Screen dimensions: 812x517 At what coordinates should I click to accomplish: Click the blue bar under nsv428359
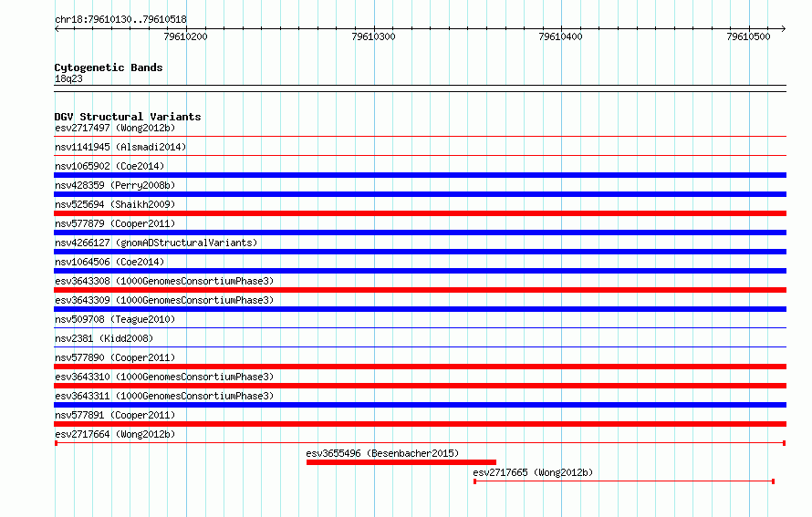pyautogui.click(x=420, y=194)
